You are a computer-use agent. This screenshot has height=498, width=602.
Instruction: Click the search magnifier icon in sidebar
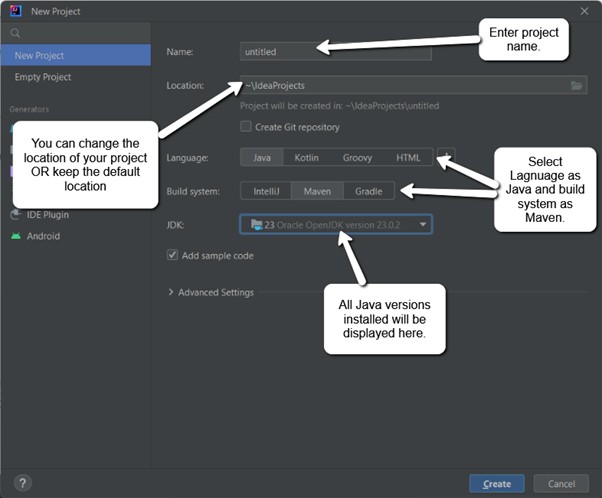15,33
